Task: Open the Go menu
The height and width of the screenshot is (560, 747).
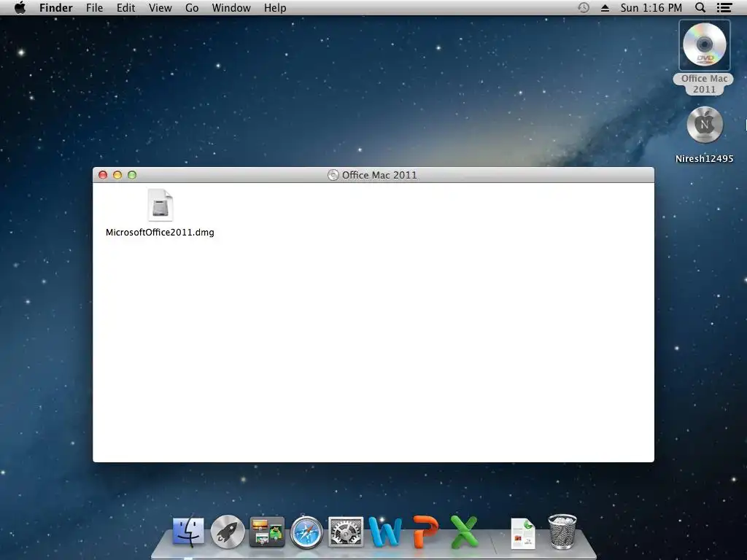Action: tap(192, 8)
